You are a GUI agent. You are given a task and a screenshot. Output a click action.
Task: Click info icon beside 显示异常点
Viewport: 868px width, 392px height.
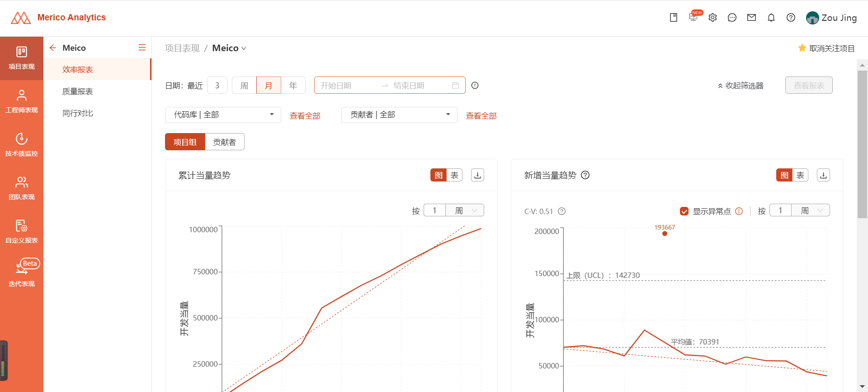[x=739, y=211]
